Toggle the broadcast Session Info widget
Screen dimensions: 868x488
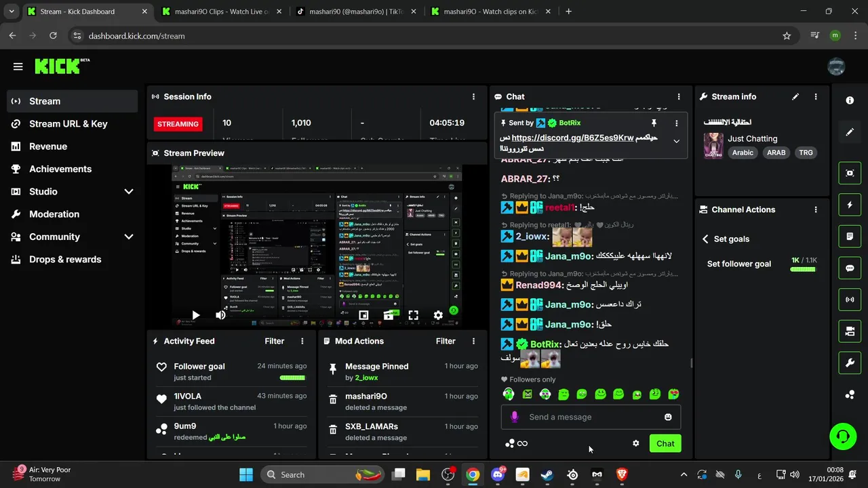(x=850, y=300)
